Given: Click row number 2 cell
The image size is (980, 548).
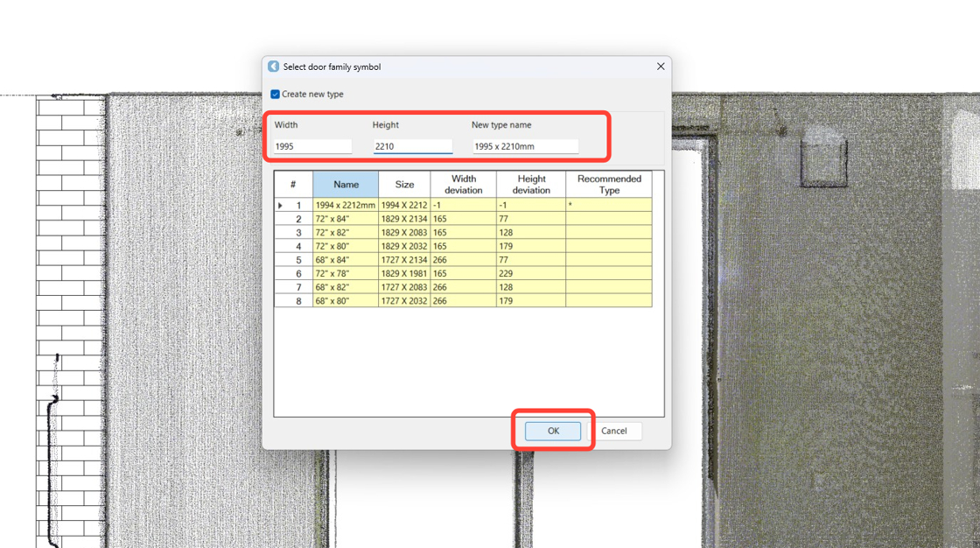Looking at the screenshot, I should click(294, 219).
